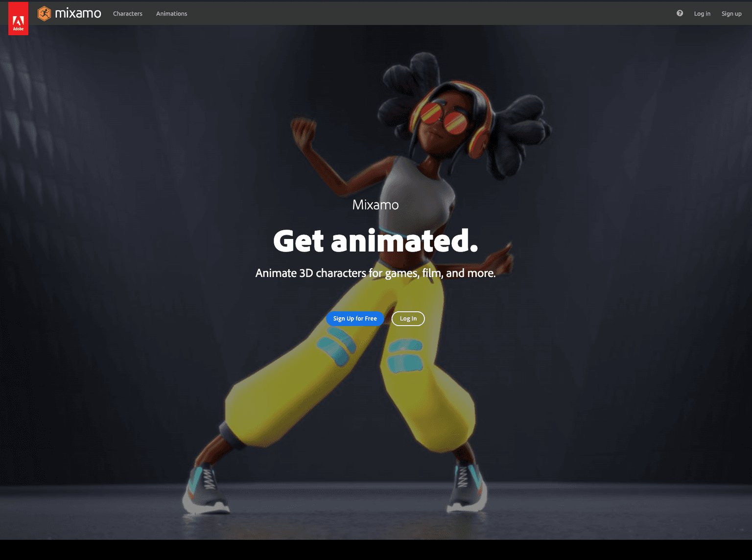Click Log in in top navigation
The height and width of the screenshot is (560, 752).
(x=702, y=14)
